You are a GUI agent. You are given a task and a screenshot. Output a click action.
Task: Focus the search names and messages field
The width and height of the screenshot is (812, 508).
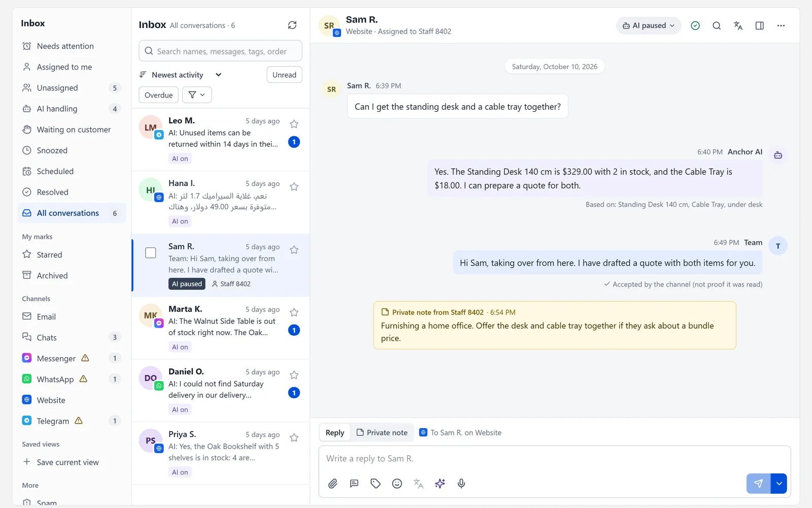click(221, 51)
